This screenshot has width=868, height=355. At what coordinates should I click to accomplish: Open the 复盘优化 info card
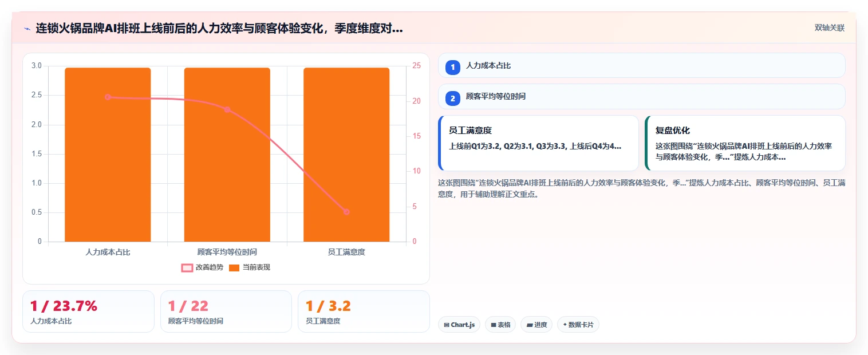coord(745,143)
